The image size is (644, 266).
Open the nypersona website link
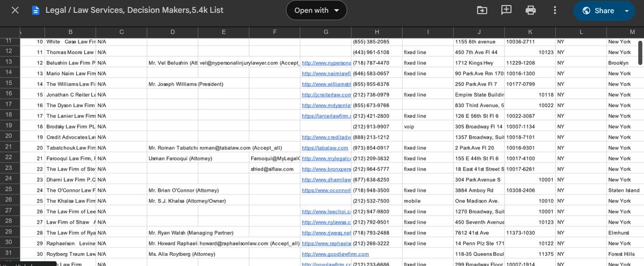pyautogui.click(x=326, y=63)
